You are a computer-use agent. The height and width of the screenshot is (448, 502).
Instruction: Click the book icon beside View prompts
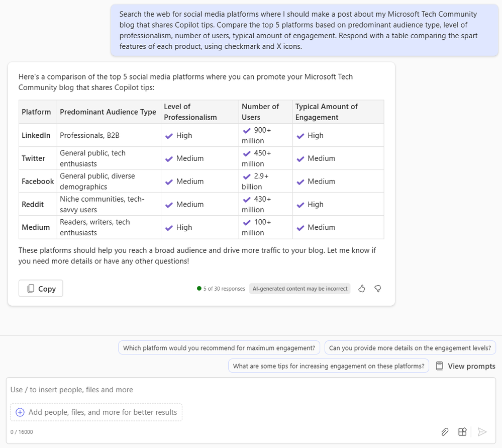pos(440,366)
